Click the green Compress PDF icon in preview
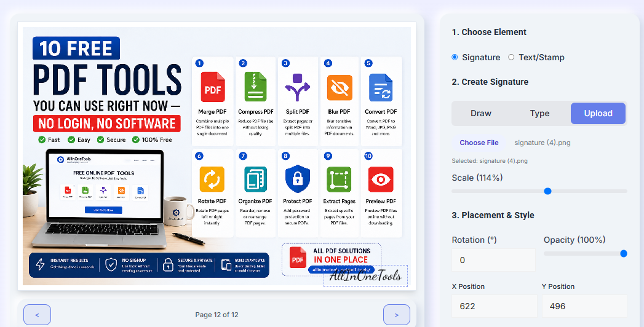This screenshot has width=644, height=327. (255, 87)
